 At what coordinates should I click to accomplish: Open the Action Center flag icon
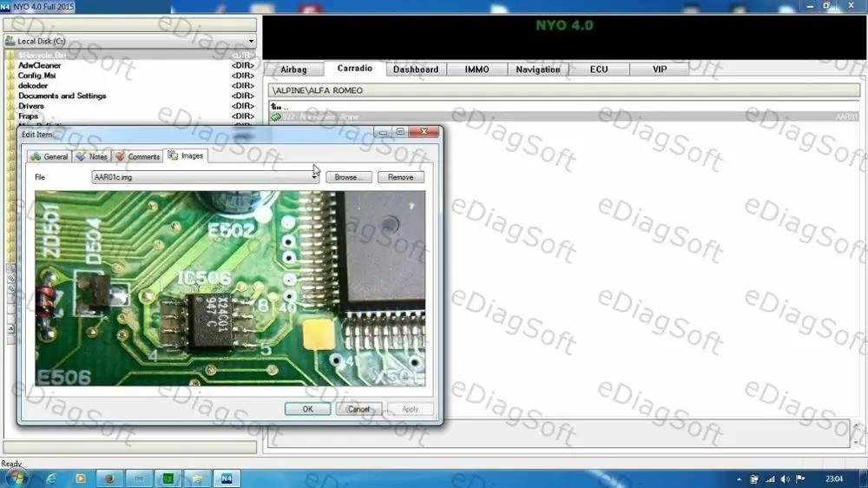point(800,479)
